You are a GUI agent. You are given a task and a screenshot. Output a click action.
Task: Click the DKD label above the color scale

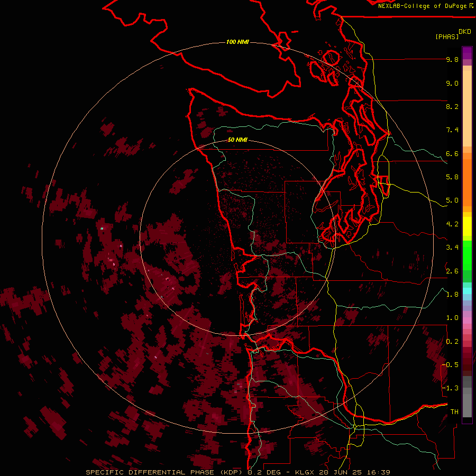click(x=465, y=32)
